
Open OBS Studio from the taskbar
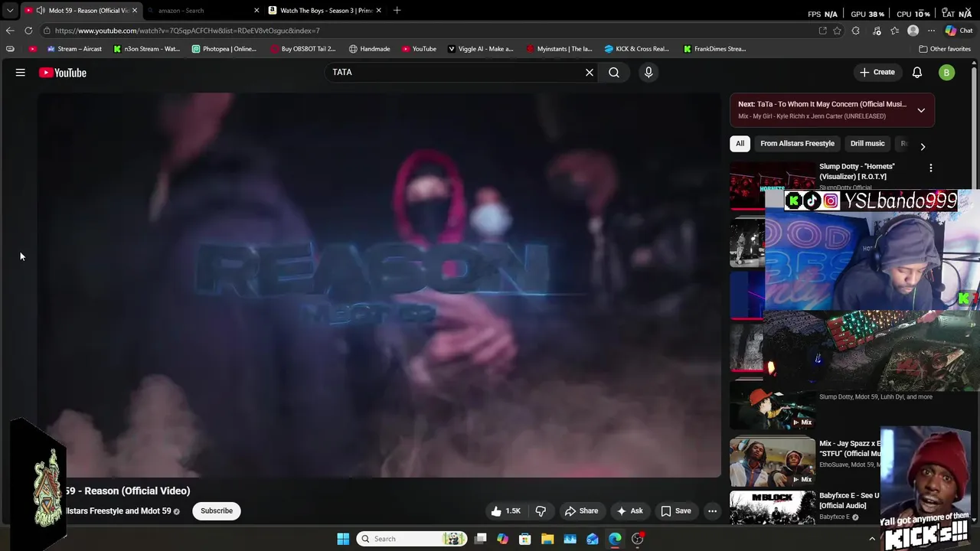click(x=638, y=539)
